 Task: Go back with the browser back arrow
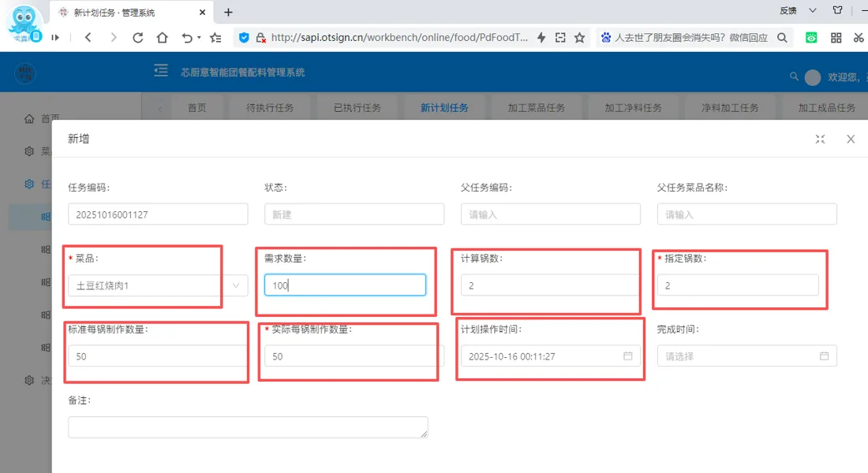(x=88, y=38)
